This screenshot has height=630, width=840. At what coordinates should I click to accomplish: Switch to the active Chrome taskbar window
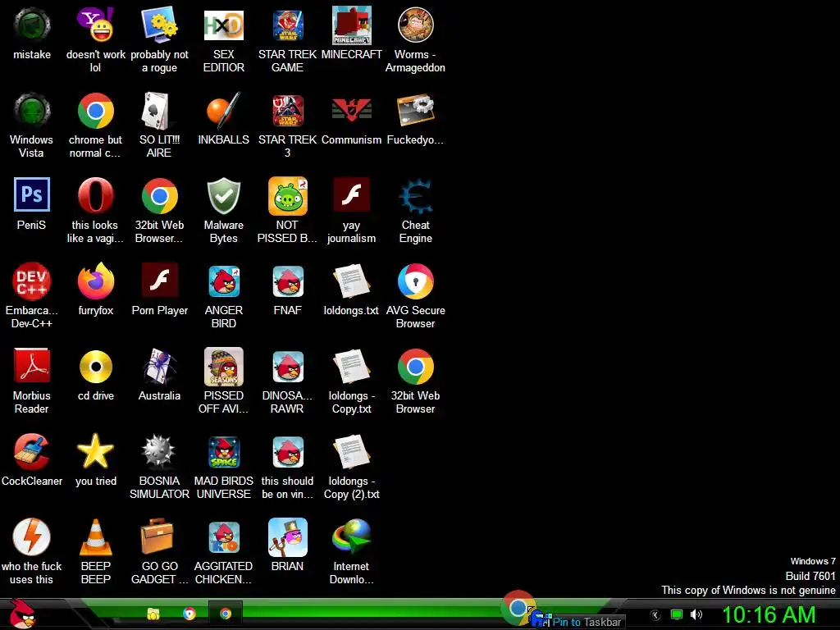coord(226,614)
